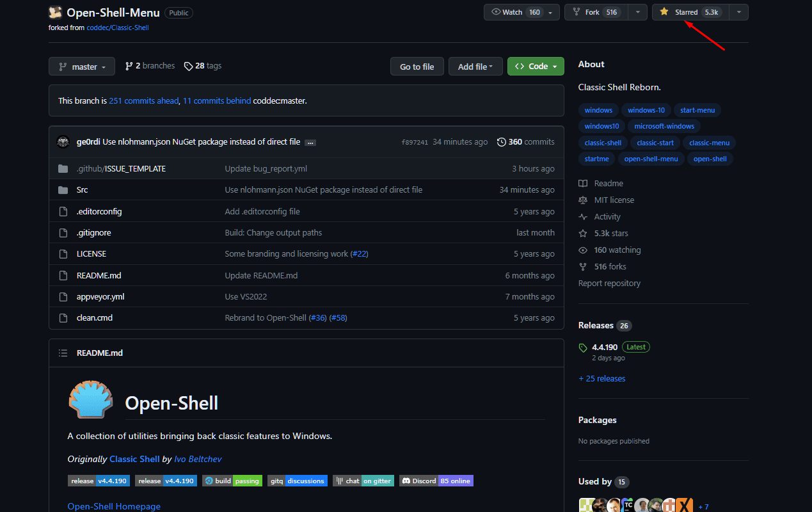Open the MIT license link
Viewport: 812px width, 512px height.
pos(607,200)
